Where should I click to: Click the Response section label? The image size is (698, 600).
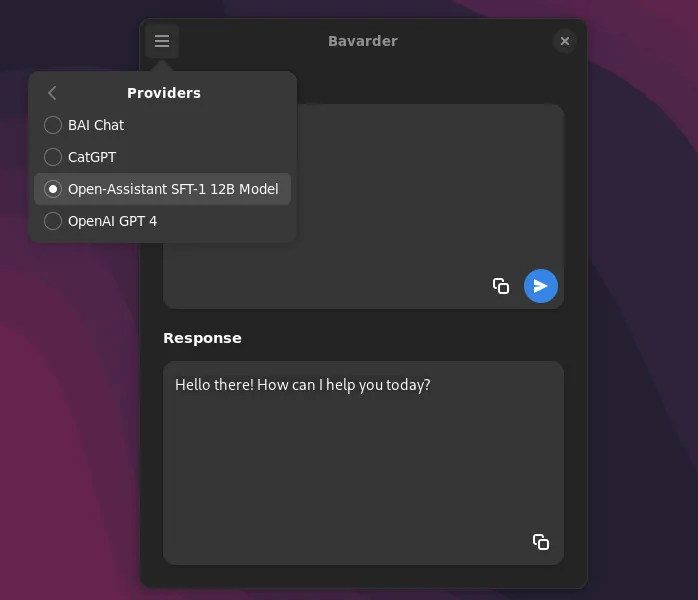[x=202, y=338]
